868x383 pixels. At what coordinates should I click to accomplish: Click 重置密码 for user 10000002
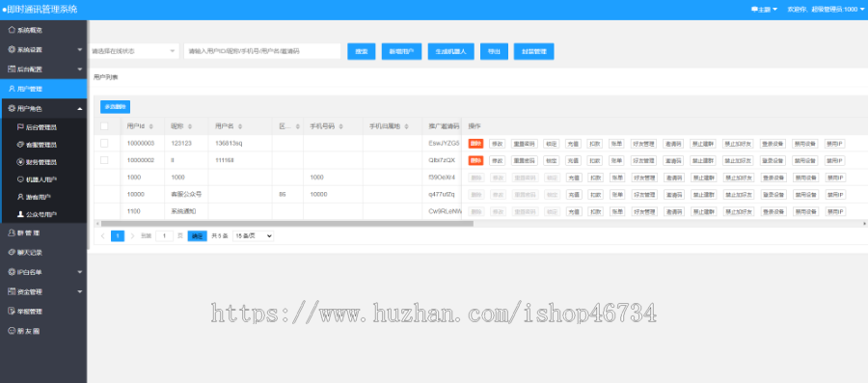pos(524,160)
